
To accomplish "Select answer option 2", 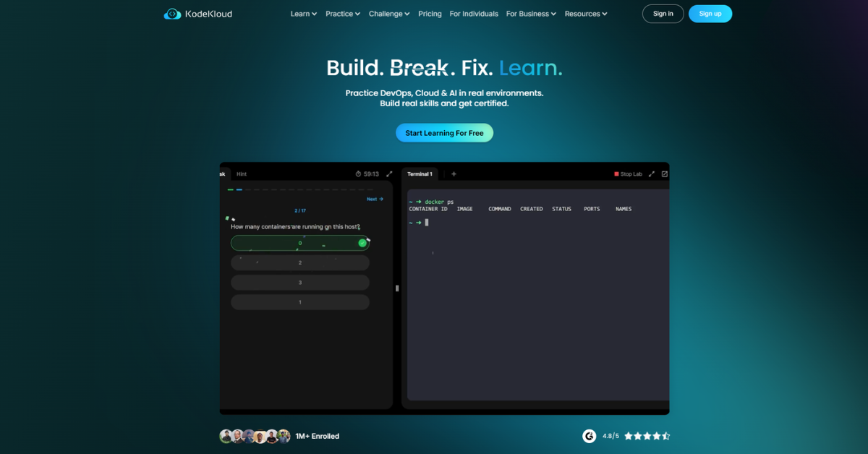I will point(299,262).
